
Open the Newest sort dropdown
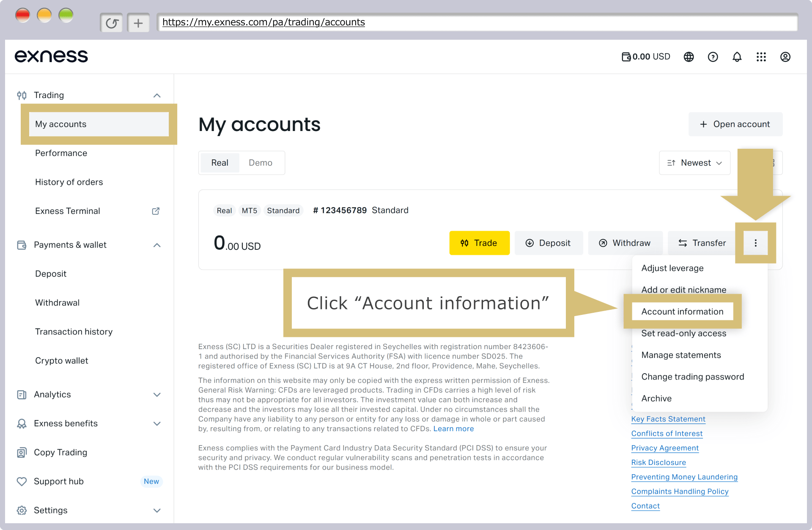694,163
